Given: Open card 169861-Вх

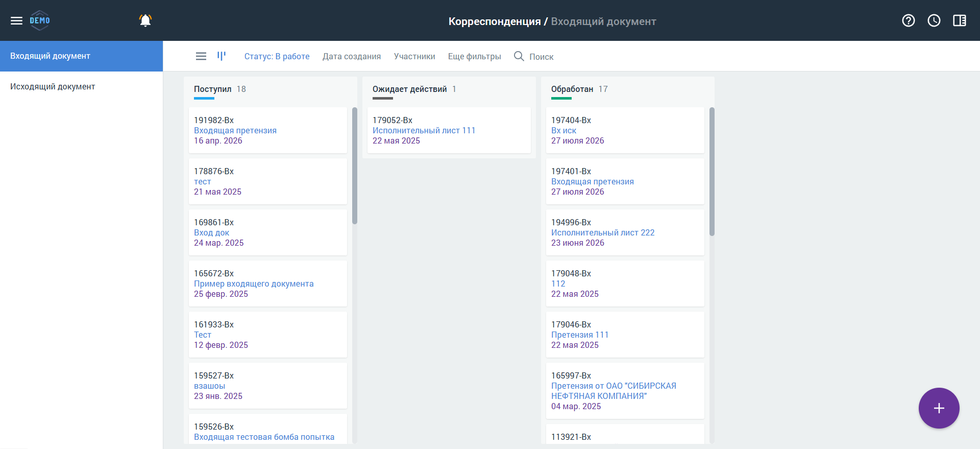Looking at the screenshot, I should (x=268, y=232).
